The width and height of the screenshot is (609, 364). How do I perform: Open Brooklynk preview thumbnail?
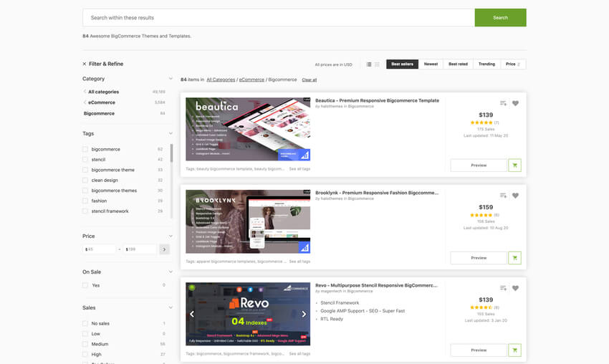248,221
